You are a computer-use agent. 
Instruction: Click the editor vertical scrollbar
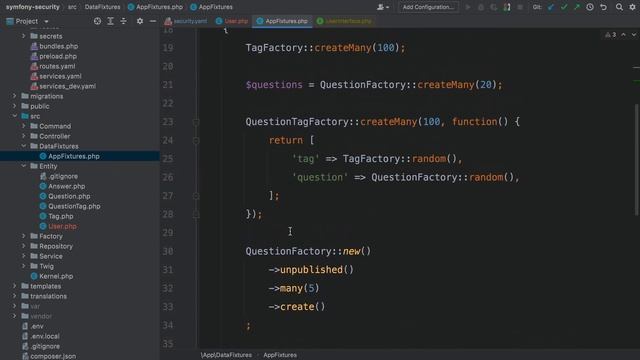coord(637,159)
